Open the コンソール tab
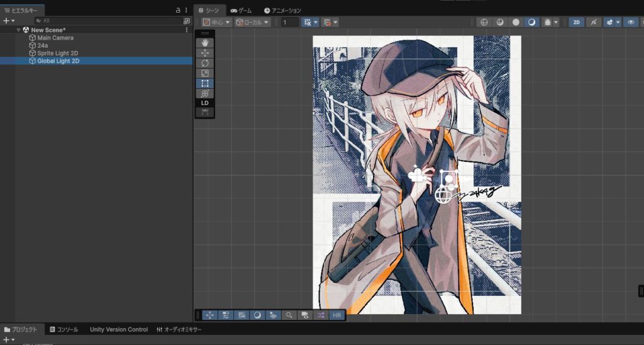 tap(64, 329)
